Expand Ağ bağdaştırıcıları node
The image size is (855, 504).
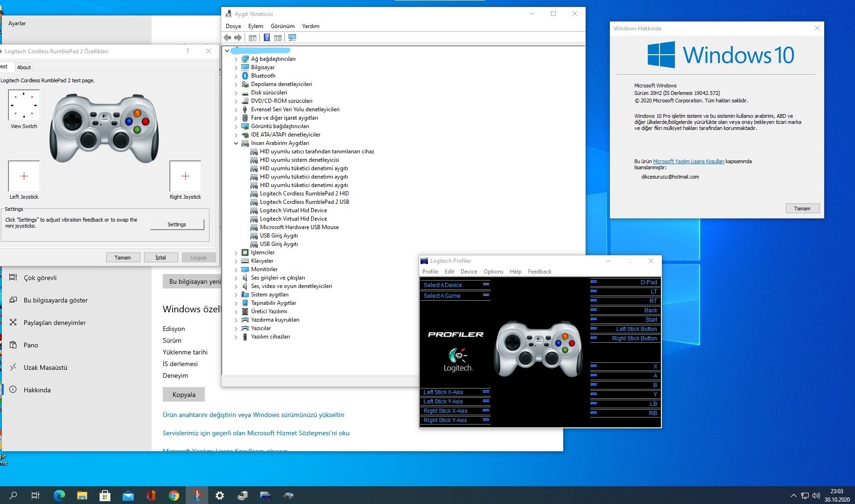(236, 59)
